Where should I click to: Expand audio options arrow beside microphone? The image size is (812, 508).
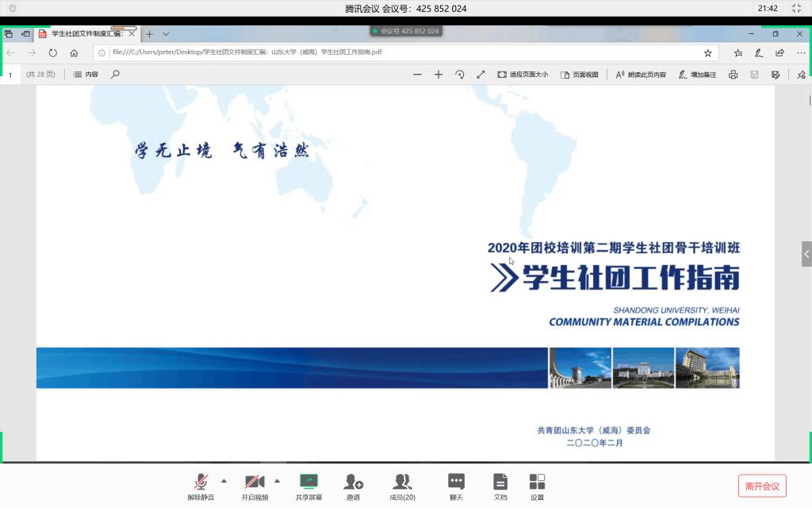pyautogui.click(x=224, y=480)
